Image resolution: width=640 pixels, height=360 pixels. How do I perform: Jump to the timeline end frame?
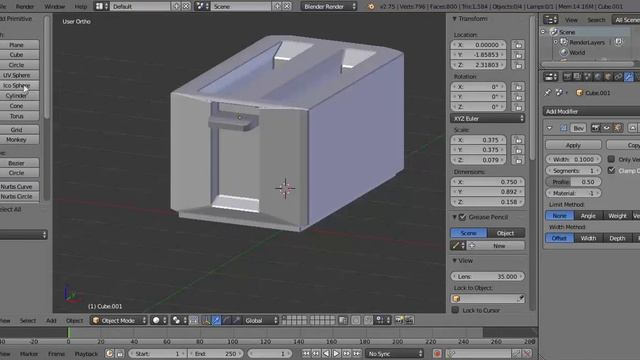(357, 353)
